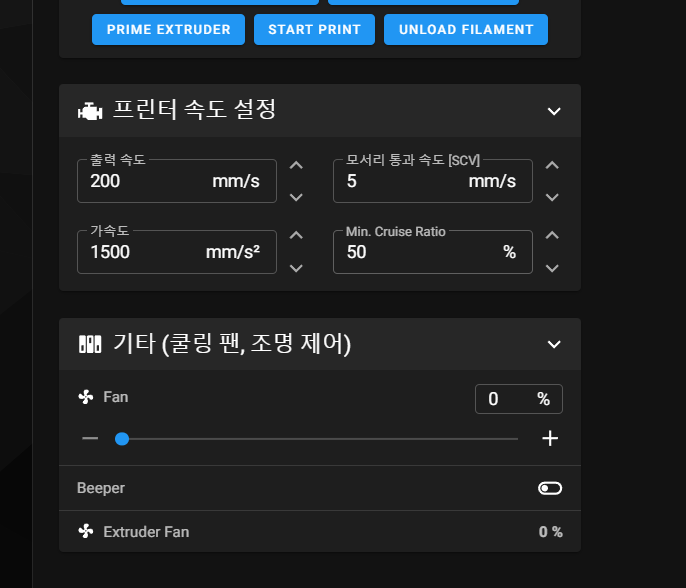
Task: Click the PRIME EXTRUDER button
Action: click(168, 30)
